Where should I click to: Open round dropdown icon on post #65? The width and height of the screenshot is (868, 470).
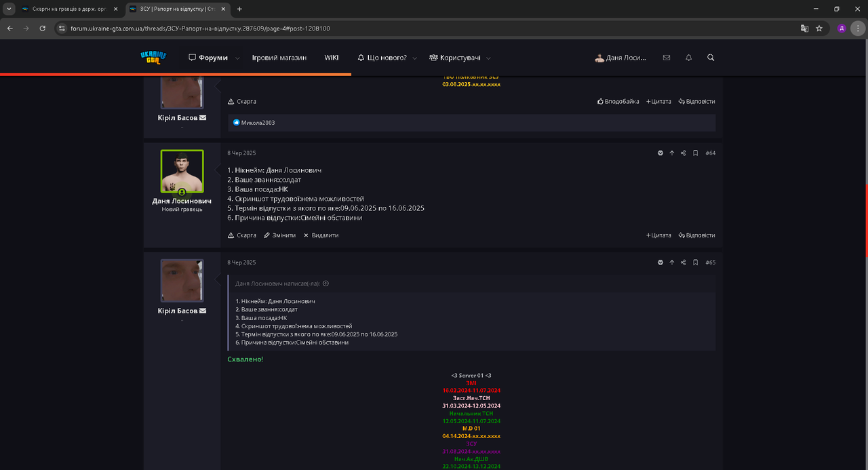[660, 262]
